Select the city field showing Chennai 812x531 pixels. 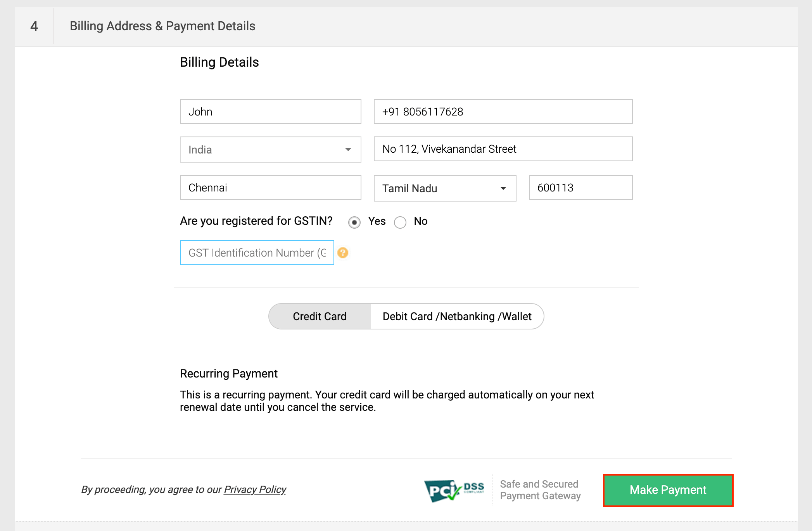click(x=270, y=188)
